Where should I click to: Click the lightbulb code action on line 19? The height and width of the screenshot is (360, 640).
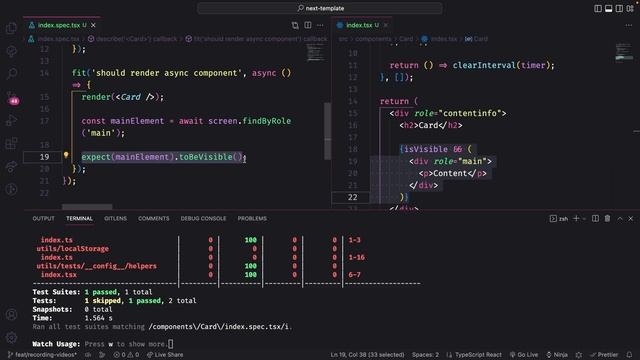pyautogui.click(x=66, y=155)
